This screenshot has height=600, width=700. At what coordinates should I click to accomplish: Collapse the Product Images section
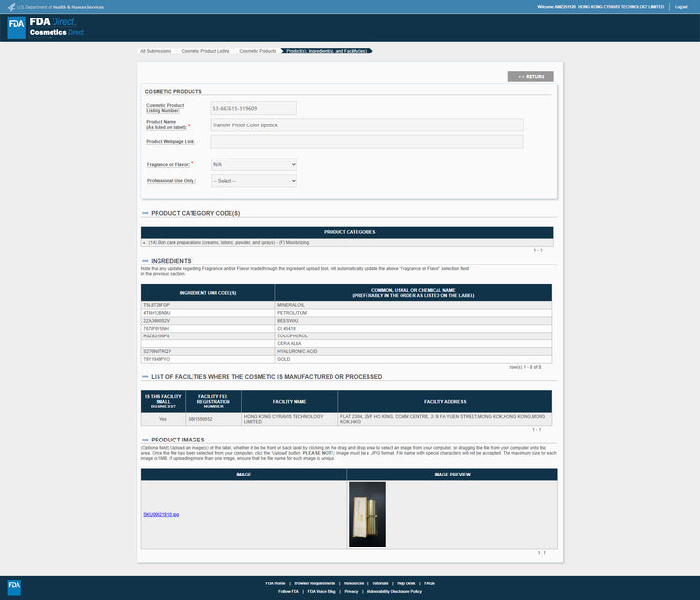pos(145,440)
